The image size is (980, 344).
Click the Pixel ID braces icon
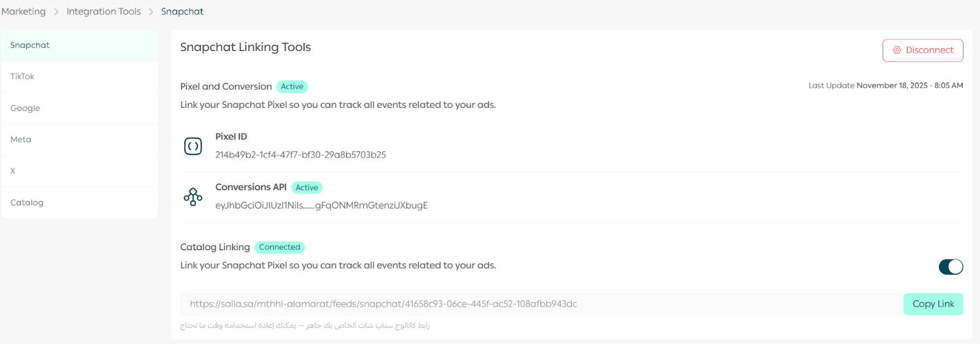(x=193, y=146)
